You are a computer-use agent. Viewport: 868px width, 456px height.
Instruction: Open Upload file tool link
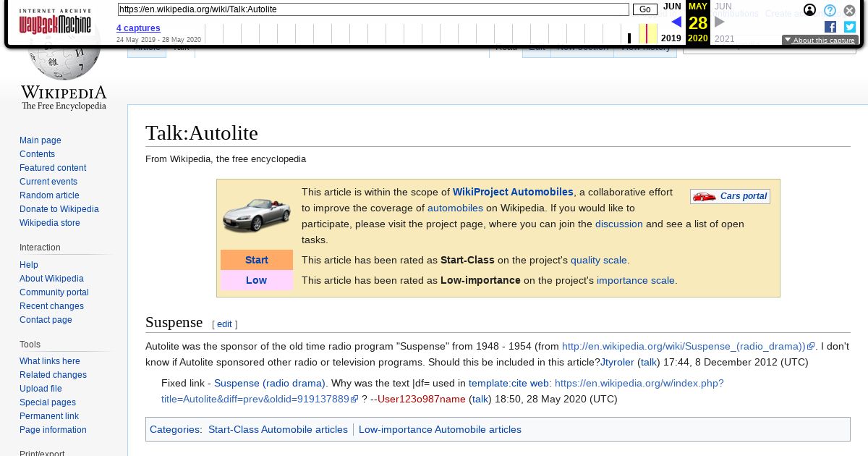tap(41, 389)
